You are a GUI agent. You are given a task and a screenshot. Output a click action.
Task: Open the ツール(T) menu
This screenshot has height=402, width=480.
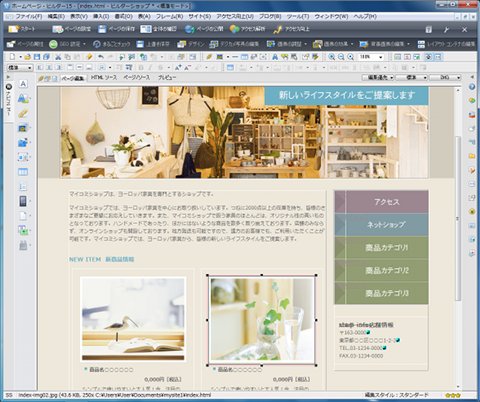[298, 16]
